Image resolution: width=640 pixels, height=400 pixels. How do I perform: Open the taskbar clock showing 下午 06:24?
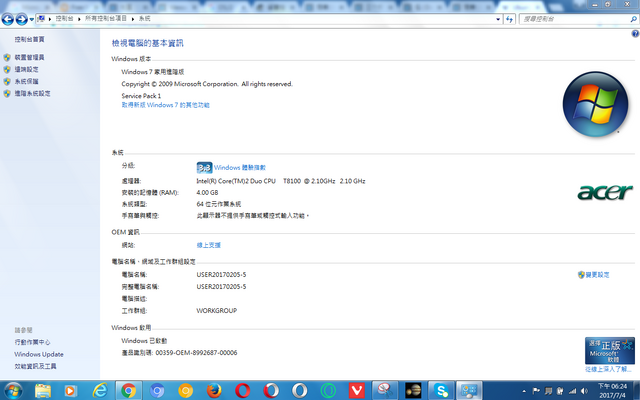(612, 391)
